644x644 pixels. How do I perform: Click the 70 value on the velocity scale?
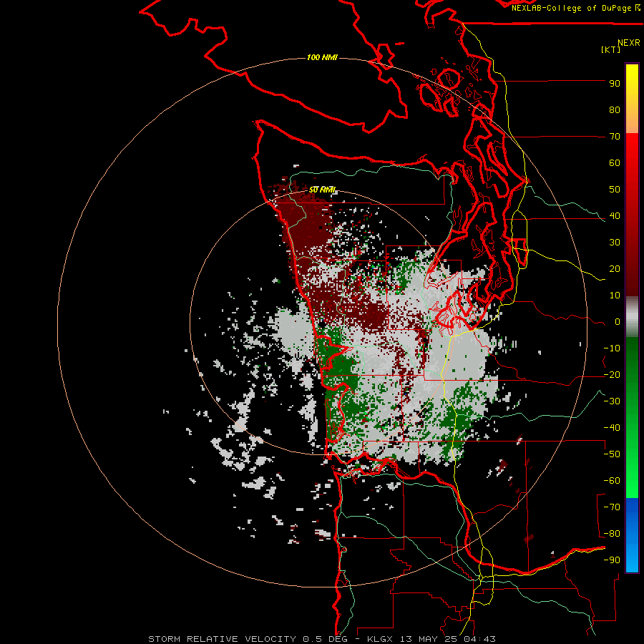coord(615,137)
